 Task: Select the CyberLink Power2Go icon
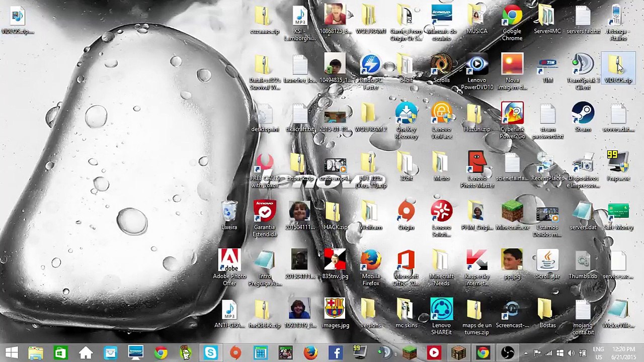[x=512, y=121]
